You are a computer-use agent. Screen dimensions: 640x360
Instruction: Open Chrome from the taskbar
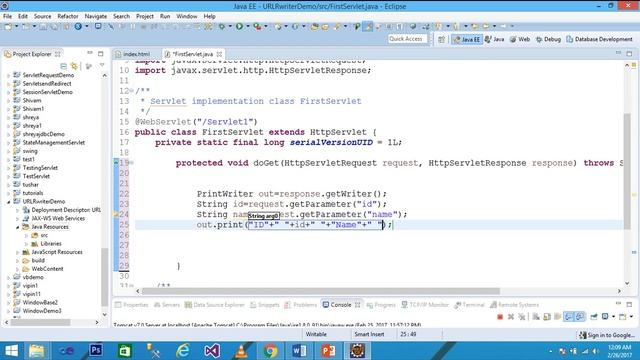click(270, 351)
